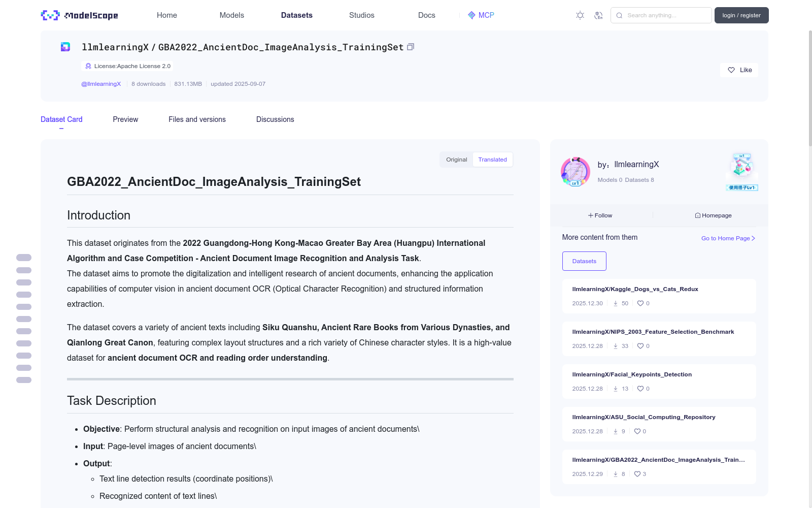This screenshot has width=812, height=508.
Task: Click the '8 downloads' text
Action: [x=149, y=84]
